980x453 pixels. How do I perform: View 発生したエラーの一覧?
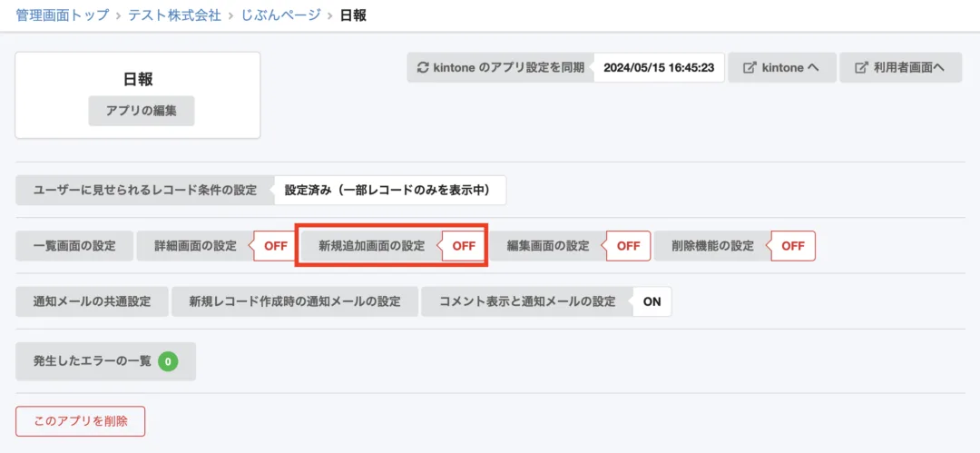pyautogui.click(x=105, y=361)
